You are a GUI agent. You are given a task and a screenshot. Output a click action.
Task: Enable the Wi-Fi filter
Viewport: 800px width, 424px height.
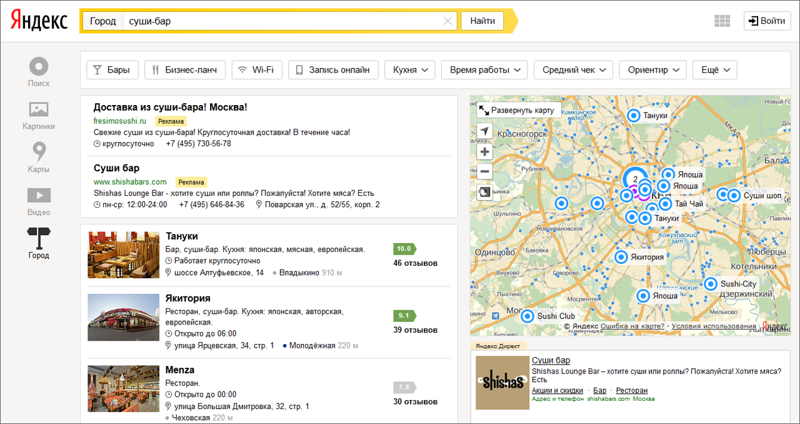pos(256,70)
